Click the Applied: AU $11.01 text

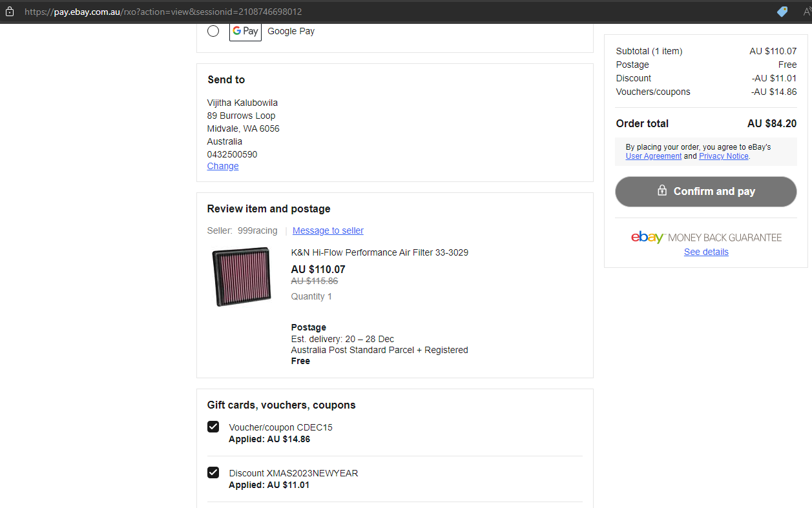(269, 485)
